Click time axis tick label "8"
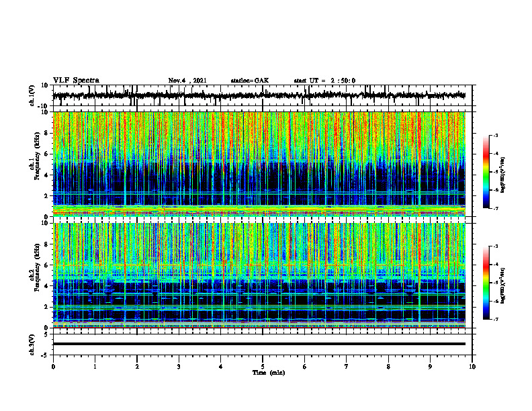Image resolution: width=532 pixels, height=411 pixels. (388, 367)
